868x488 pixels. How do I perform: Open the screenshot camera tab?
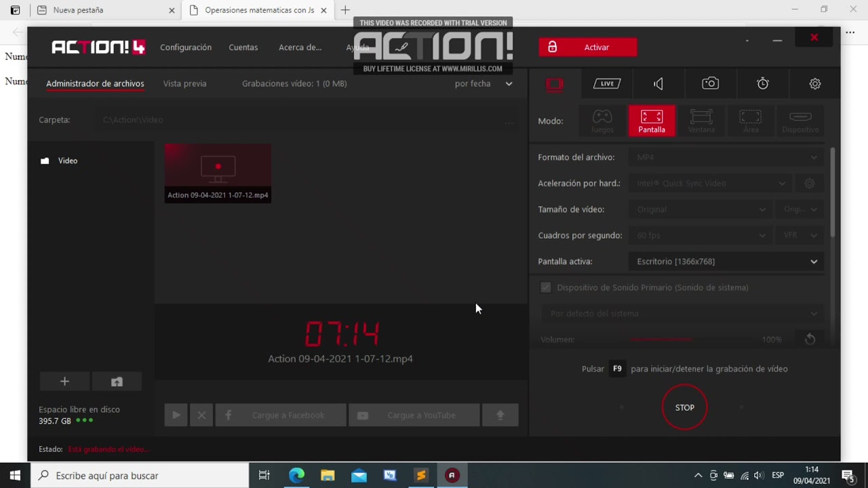(710, 83)
